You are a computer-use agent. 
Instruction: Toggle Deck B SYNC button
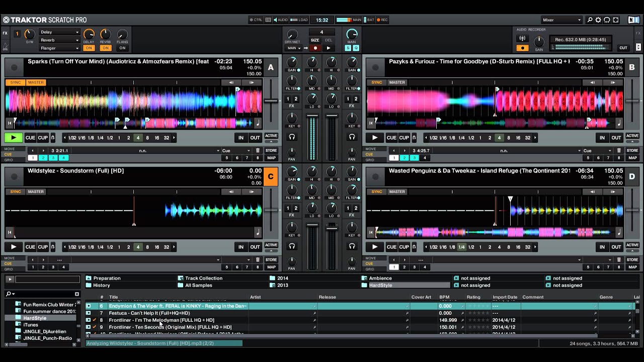377,82
